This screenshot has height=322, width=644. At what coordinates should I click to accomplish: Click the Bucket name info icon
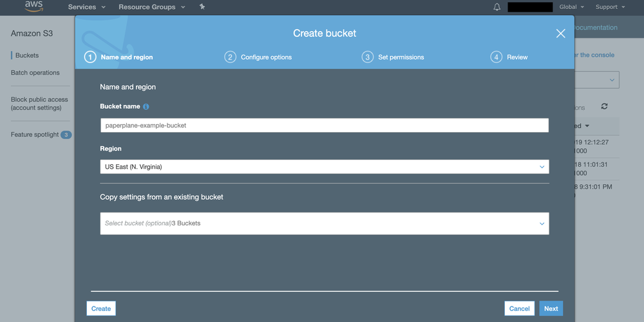[x=146, y=106]
